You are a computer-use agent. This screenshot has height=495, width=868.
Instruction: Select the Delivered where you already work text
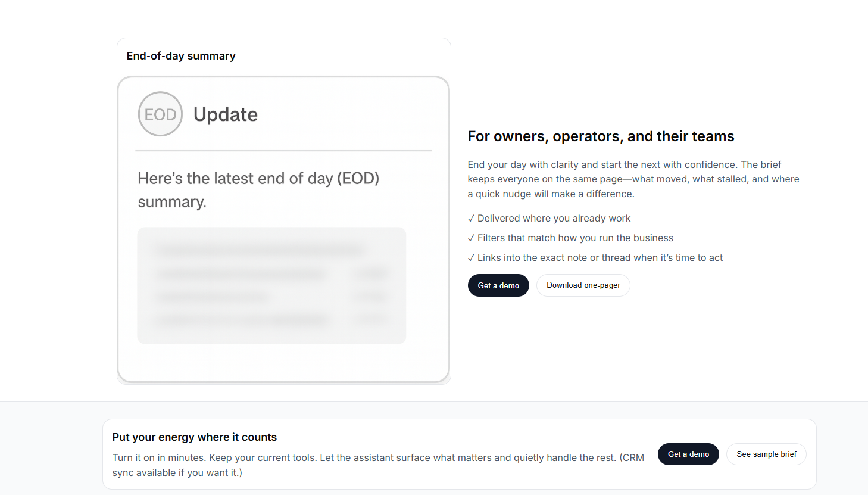click(x=554, y=219)
